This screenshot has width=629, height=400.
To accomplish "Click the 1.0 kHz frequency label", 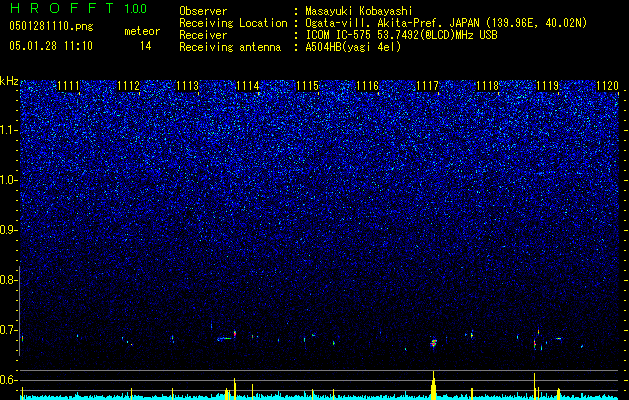I will (8, 180).
